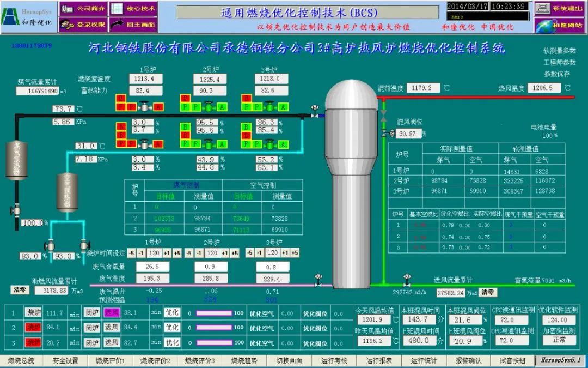Select the 空气预热器 vessel
This screenshot has width=588, height=368.
click(67, 192)
